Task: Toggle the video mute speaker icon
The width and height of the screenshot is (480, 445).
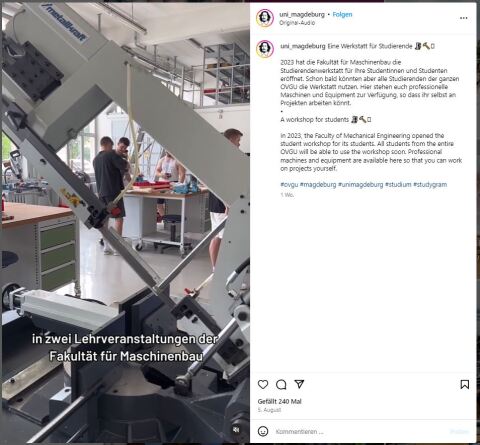Action: pos(236,430)
